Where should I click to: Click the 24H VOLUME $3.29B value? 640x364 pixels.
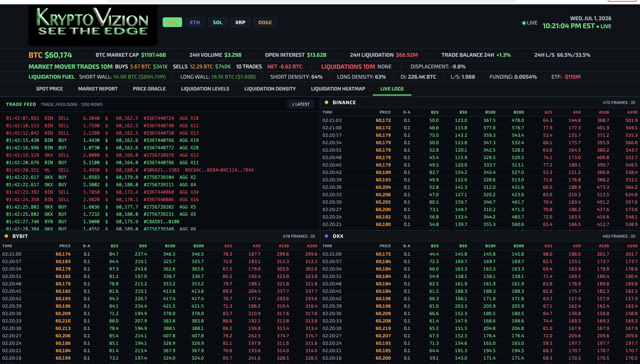click(x=233, y=55)
